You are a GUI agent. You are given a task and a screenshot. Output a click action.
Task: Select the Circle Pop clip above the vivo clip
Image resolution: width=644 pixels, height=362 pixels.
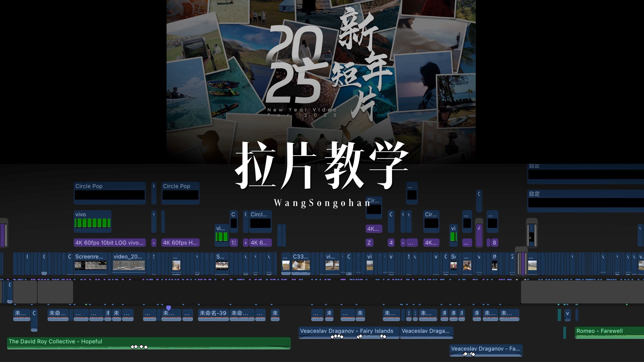(110, 193)
